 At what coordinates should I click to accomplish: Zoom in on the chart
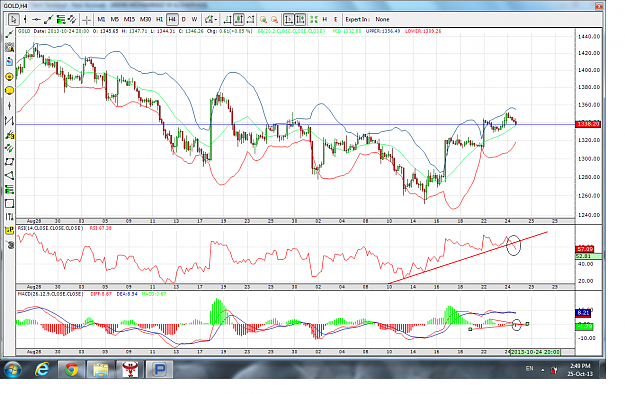[263, 19]
